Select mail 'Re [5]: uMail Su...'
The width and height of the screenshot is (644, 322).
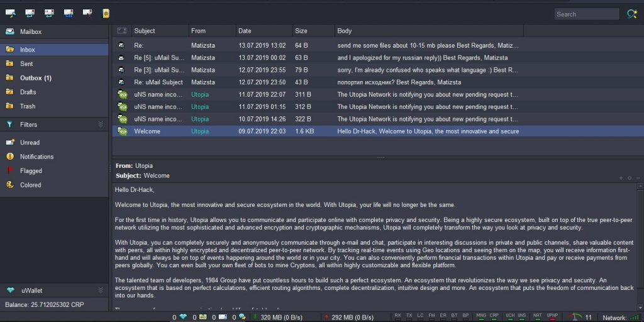[378, 57]
